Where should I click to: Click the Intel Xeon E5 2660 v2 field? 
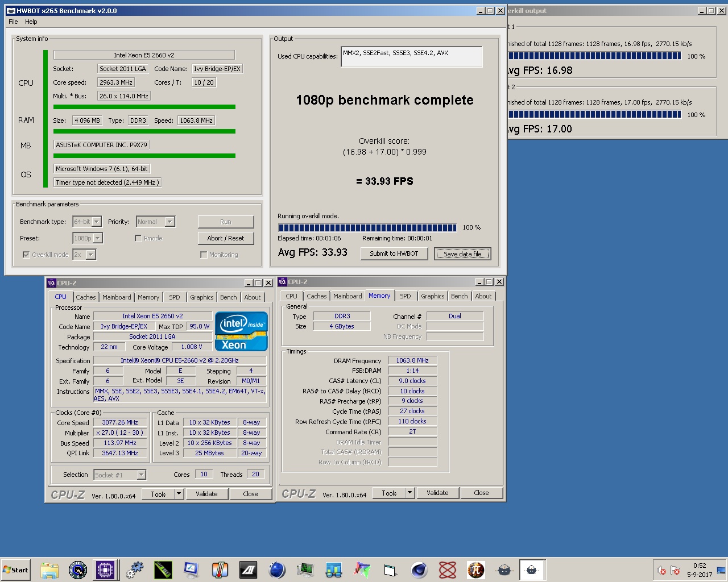click(x=144, y=55)
